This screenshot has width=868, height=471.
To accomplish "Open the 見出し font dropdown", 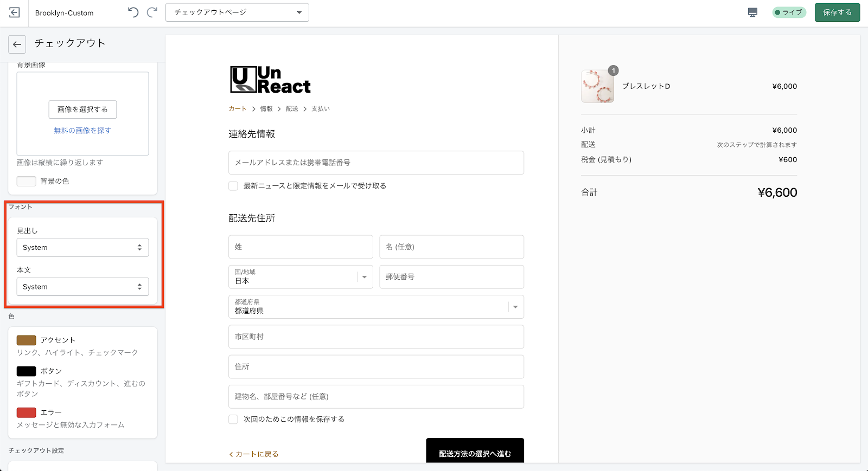I will (82, 248).
